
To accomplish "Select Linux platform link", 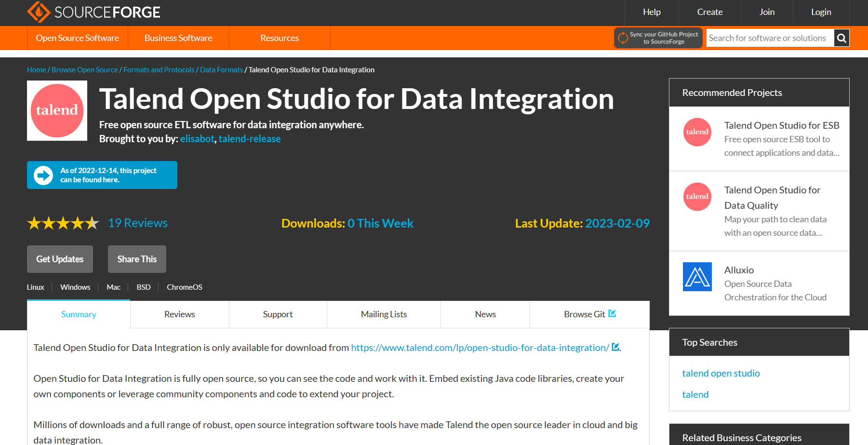I will (x=35, y=287).
